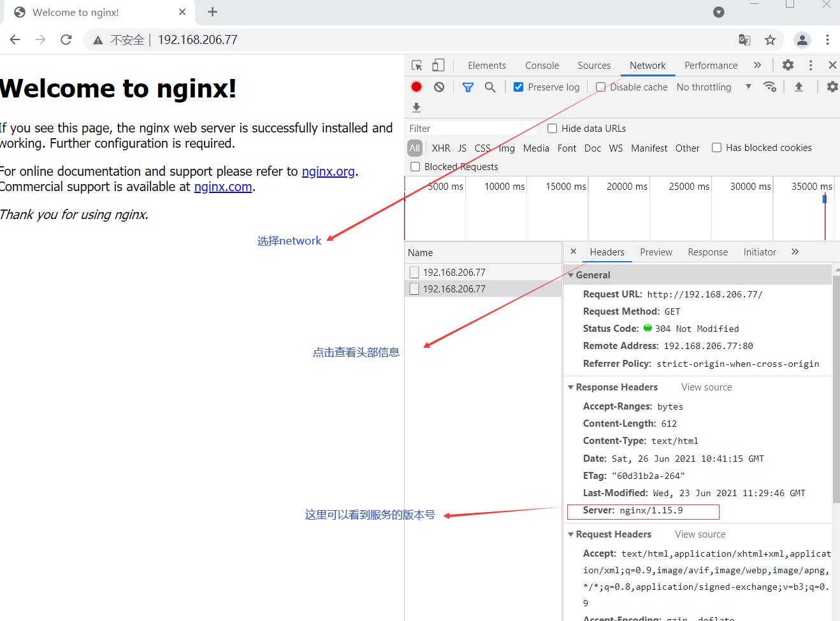Bookmark this page with star icon

[x=770, y=39]
